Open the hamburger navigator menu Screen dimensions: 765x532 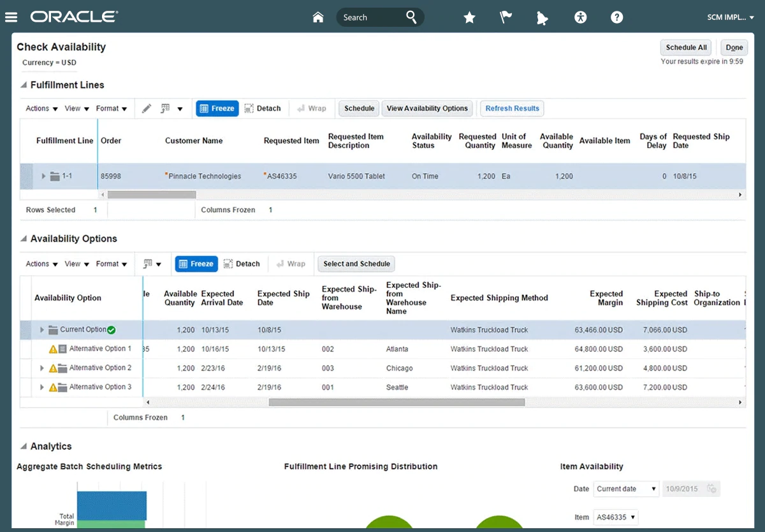[x=11, y=17]
